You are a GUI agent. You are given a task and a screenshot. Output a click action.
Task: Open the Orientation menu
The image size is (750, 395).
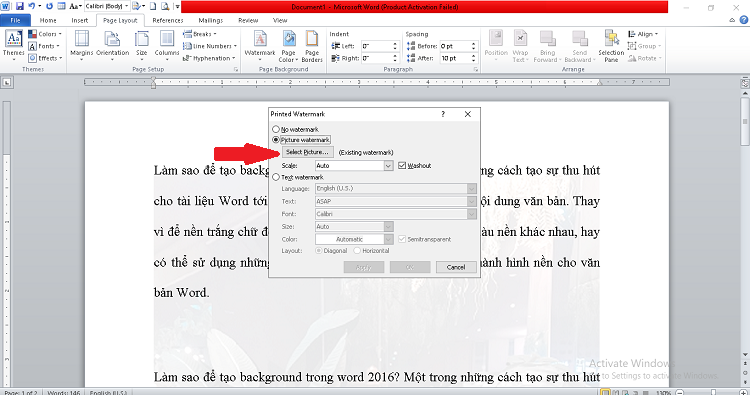tap(112, 46)
